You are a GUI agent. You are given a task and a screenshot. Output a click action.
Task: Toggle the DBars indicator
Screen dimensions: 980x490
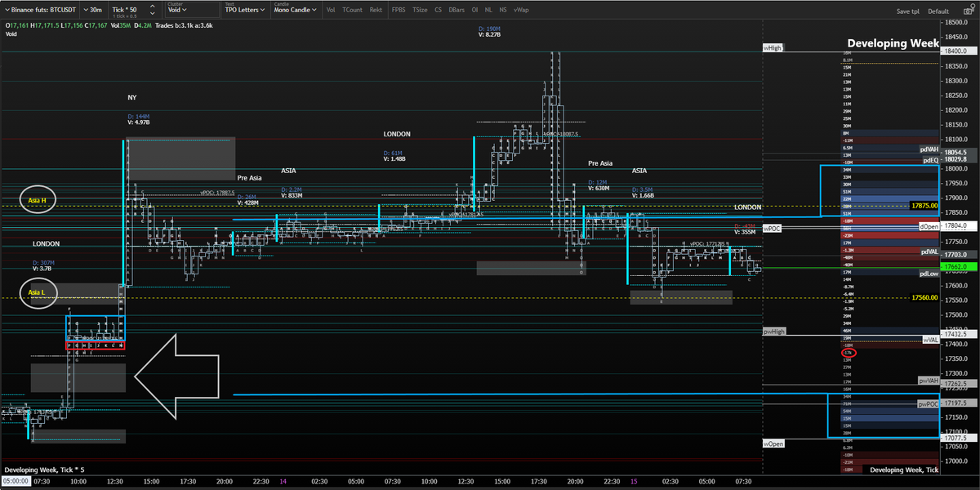457,10
